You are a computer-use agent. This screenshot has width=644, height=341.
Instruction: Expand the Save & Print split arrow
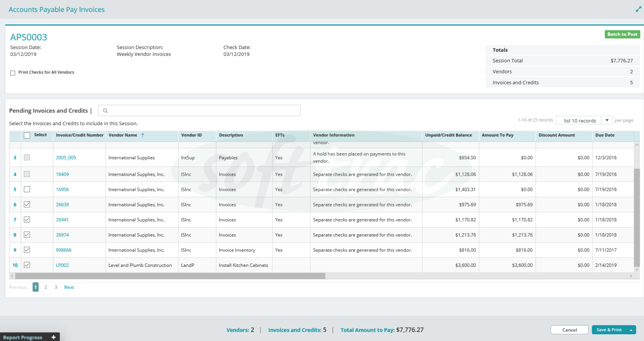click(x=631, y=330)
